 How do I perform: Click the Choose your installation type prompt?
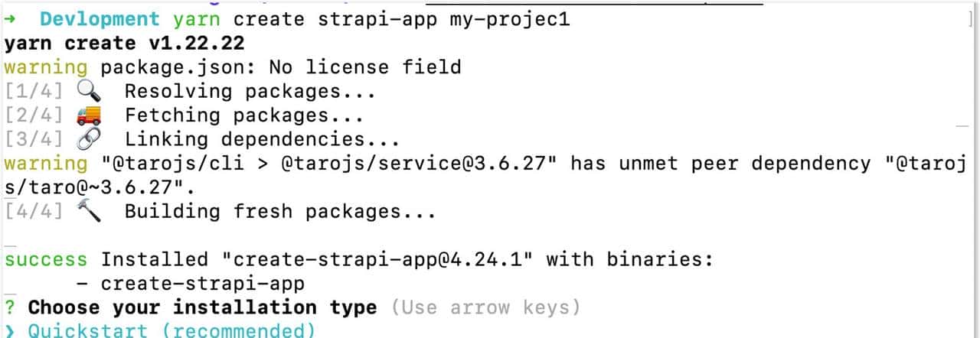tap(202, 307)
